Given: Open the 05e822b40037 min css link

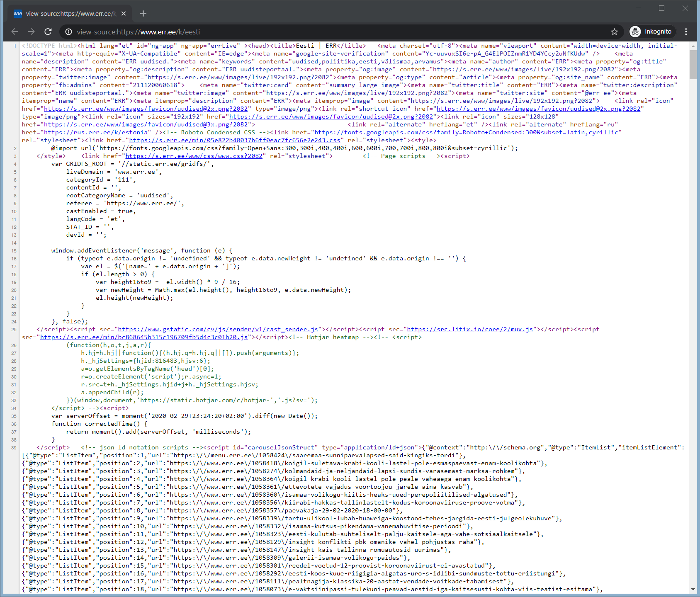Looking at the screenshot, I should pyautogui.click(x=235, y=140).
